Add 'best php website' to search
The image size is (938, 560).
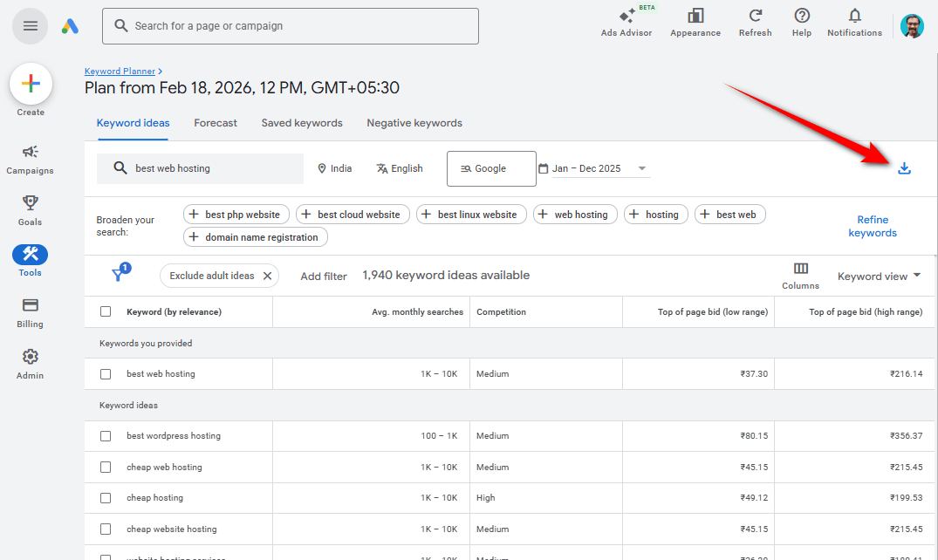click(x=236, y=215)
